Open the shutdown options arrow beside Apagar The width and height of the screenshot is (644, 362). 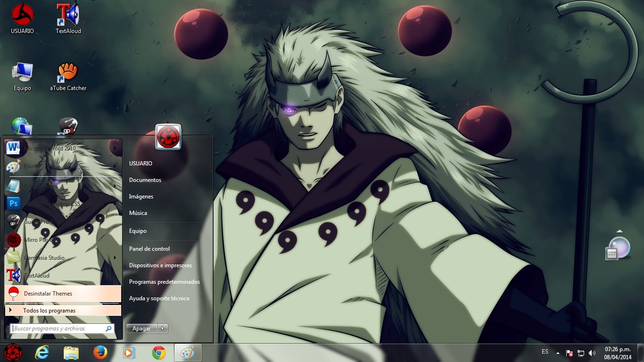(x=163, y=329)
